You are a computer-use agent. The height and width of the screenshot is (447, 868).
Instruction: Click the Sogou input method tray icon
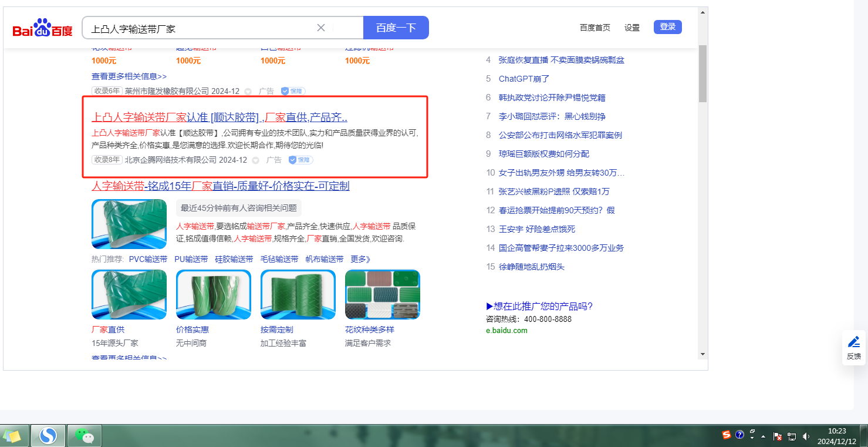pyautogui.click(x=727, y=435)
